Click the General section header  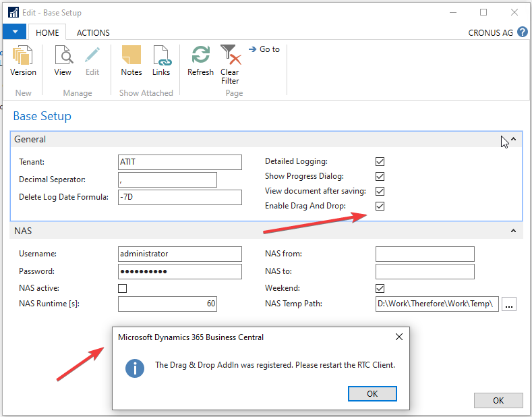click(x=266, y=139)
